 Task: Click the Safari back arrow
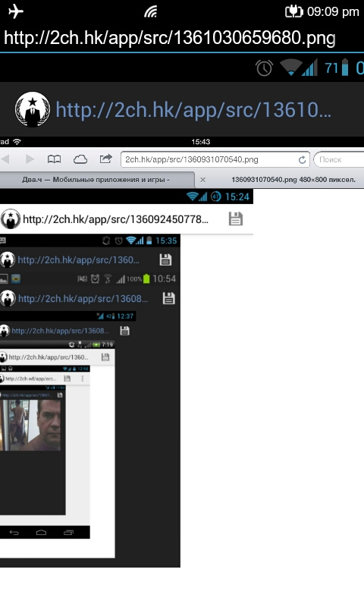click(x=5, y=159)
